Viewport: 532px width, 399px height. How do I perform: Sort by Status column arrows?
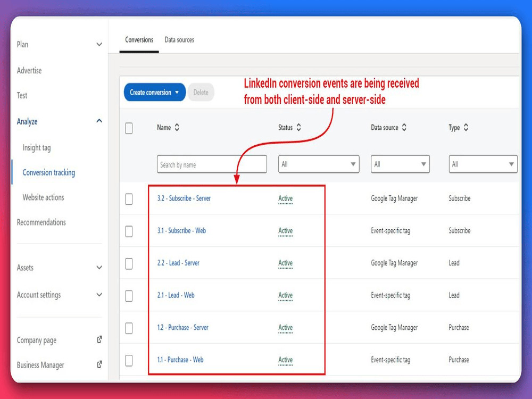(298, 128)
